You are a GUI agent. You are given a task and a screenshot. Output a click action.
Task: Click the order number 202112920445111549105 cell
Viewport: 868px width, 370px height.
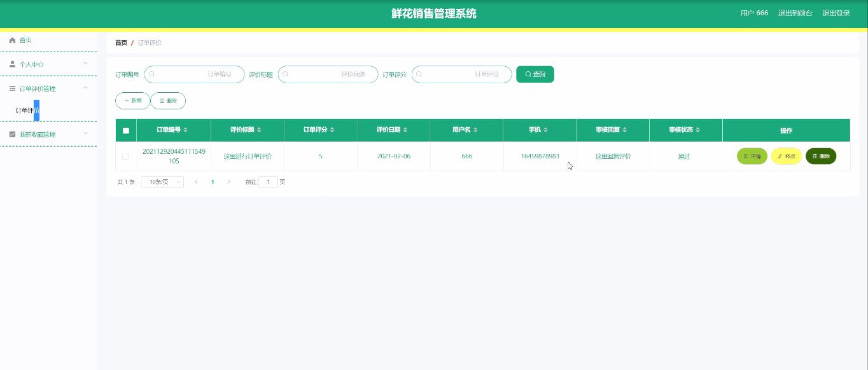pyautogui.click(x=174, y=156)
